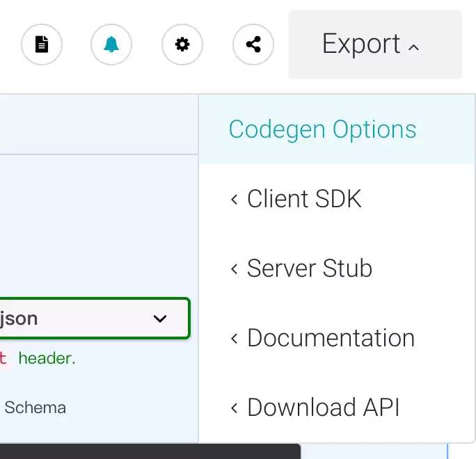Open the Server Stub submenu

[337, 268]
